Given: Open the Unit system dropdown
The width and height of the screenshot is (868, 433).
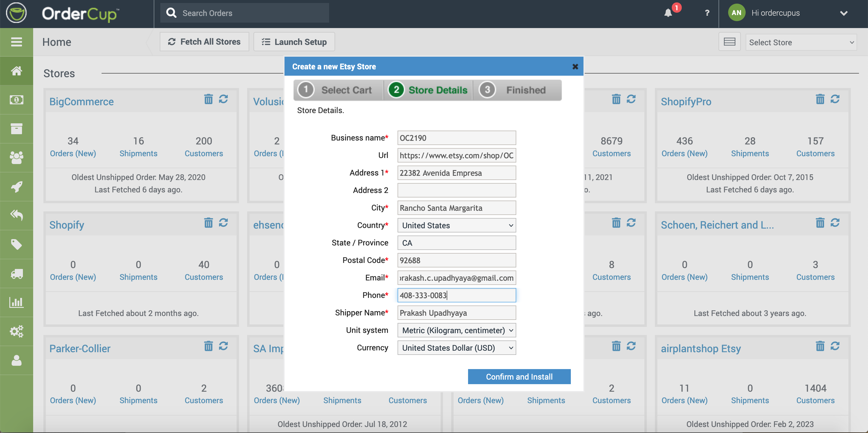Looking at the screenshot, I should 456,330.
